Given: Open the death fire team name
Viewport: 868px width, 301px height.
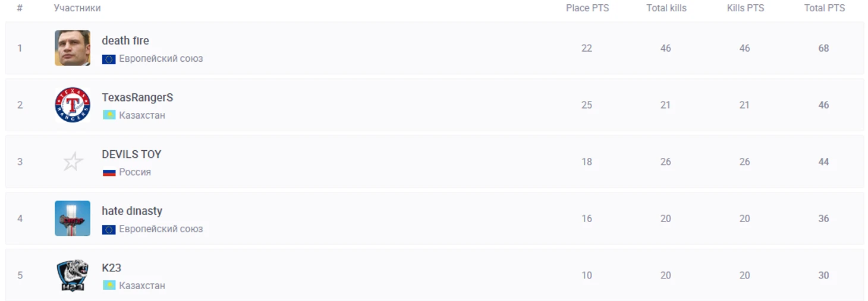Looking at the screenshot, I should click(125, 40).
